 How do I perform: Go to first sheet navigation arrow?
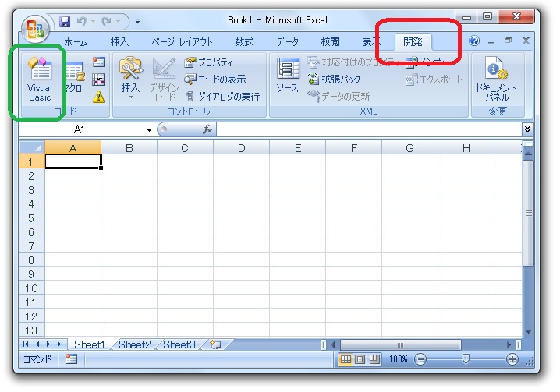tap(26, 344)
